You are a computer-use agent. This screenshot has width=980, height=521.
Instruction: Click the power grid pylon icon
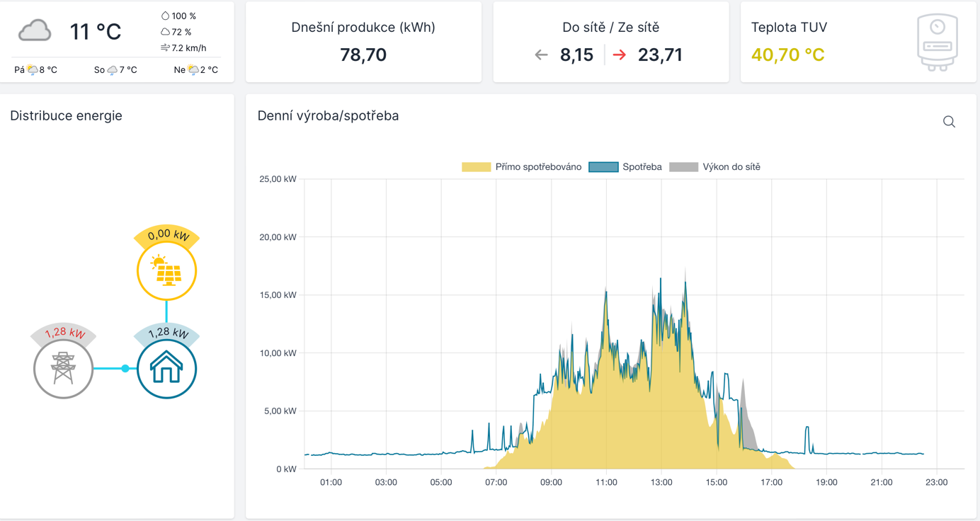[x=64, y=369]
